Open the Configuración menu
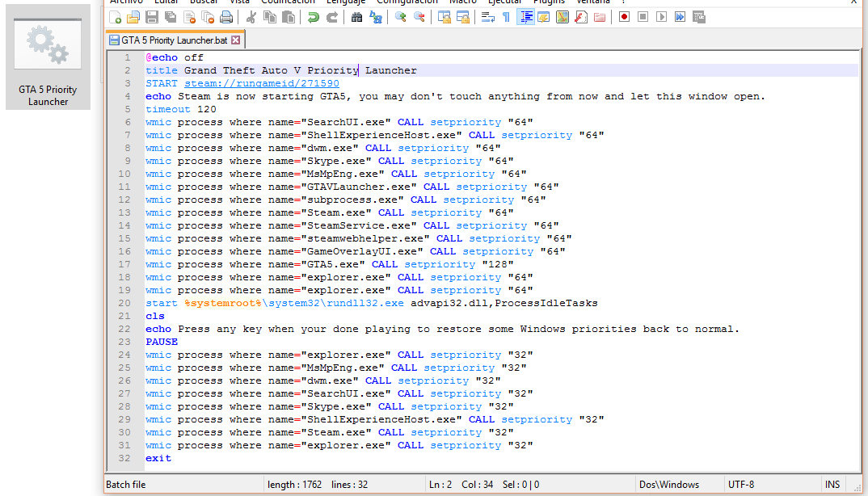 (x=407, y=2)
